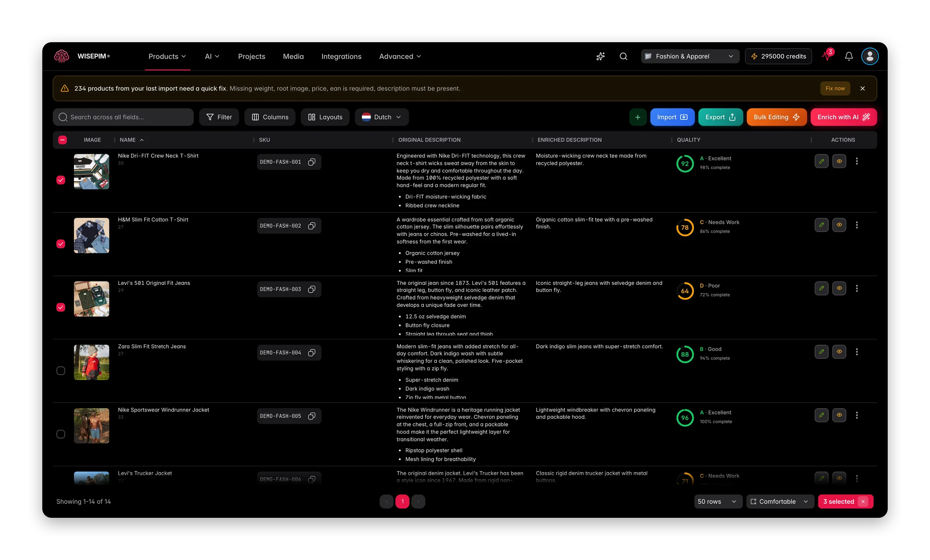Edit the H&M Slim Fit Cotton T-Shirt row
Viewport: 930px width, 560px height.
[821, 225]
